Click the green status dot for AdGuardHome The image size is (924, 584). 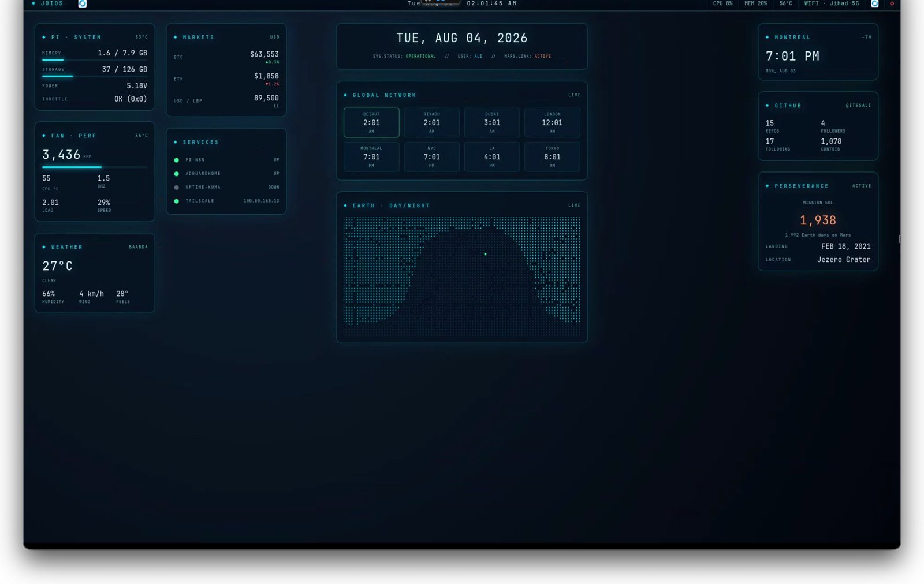(x=177, y=174)
